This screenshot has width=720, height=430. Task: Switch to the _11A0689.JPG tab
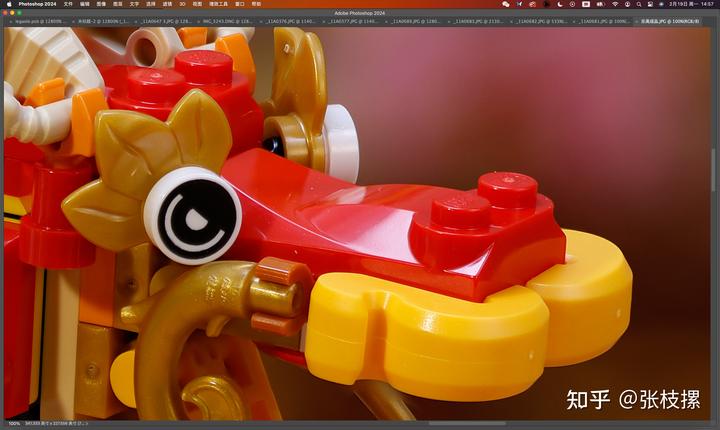point(416,21)
